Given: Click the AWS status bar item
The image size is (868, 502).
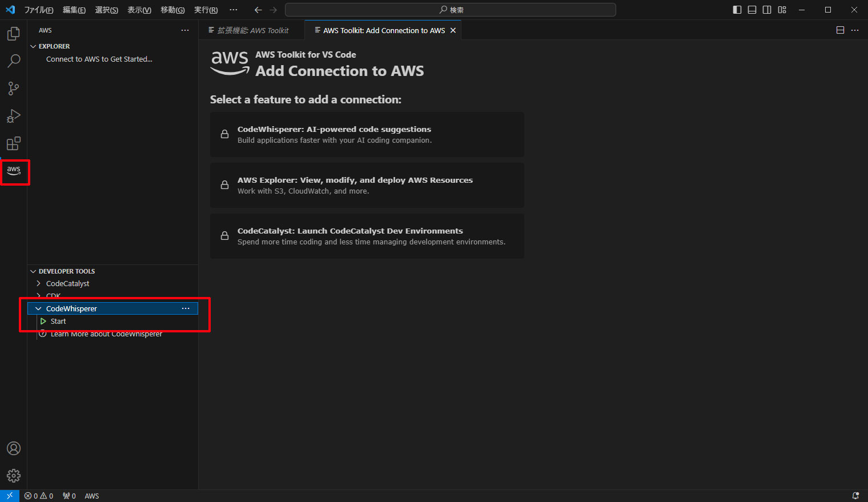Looking at the screenshot, I should click(x=92, y=496).
